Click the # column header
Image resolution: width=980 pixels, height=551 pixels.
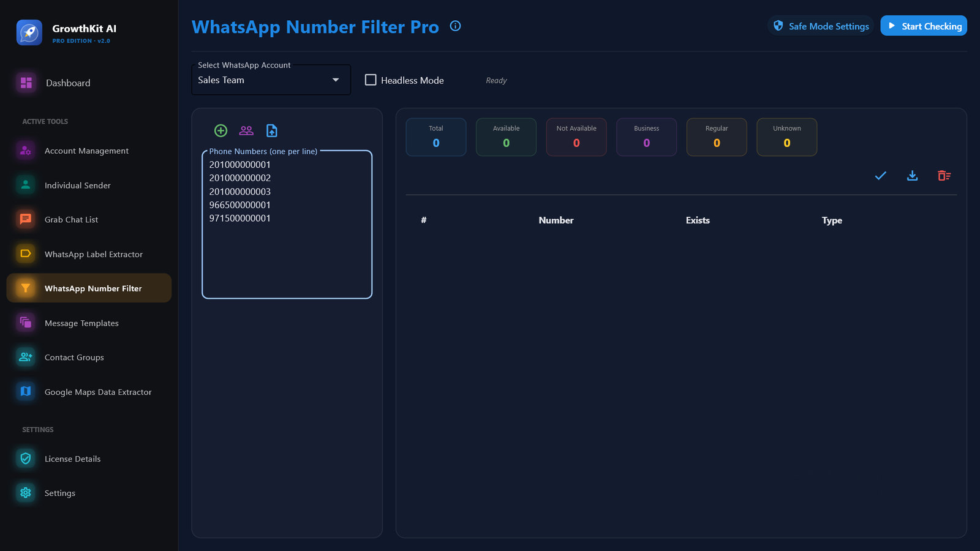point(423,220)
